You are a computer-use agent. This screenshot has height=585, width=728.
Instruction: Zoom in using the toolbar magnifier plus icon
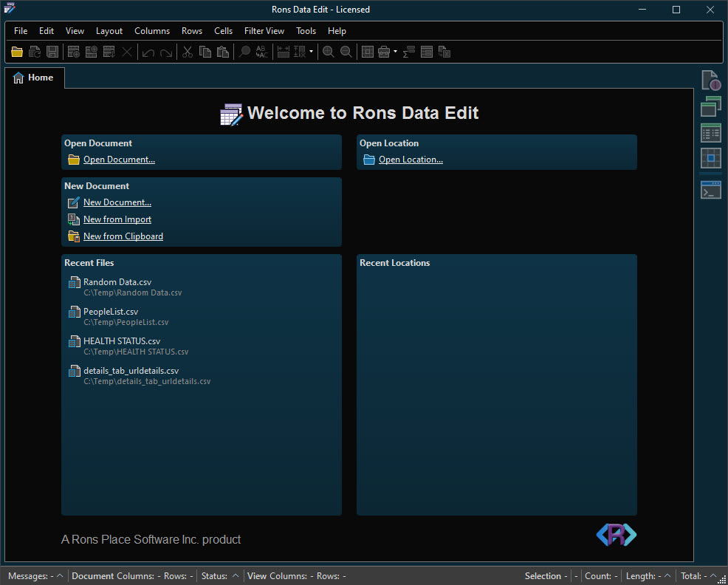[328, 52]
